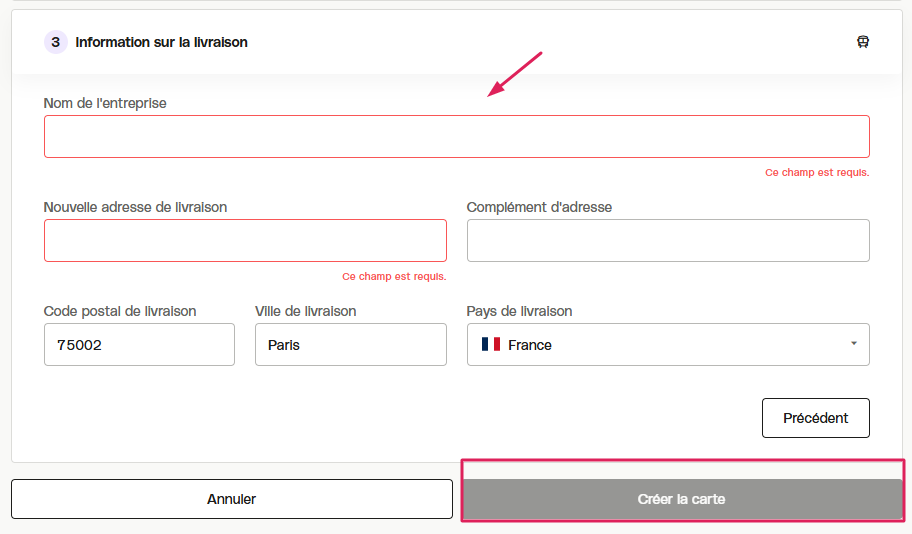The height and width of the screenshot is (534, 912).
Task: Open the Pays de livraison dropdown arrow
Action: [x=854, y=344]
